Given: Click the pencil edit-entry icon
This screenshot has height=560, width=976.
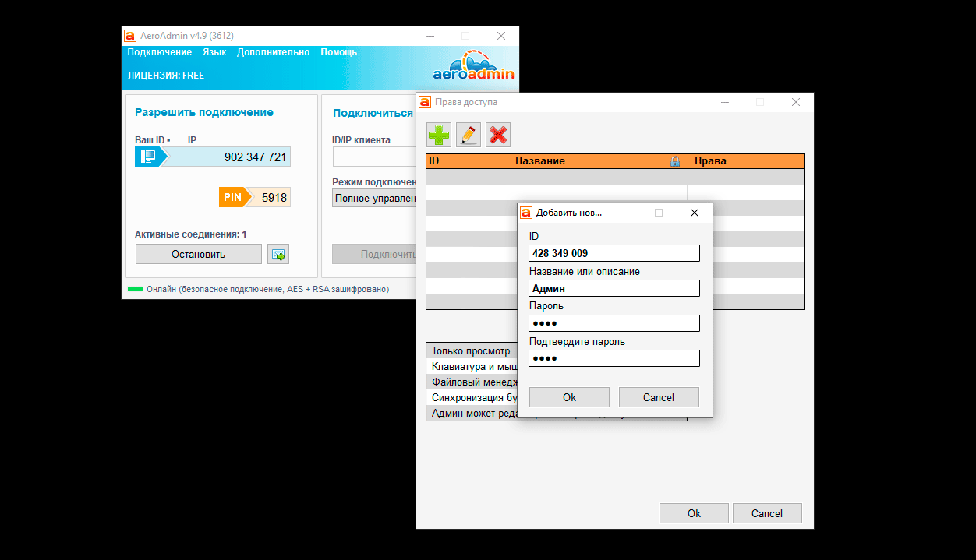Looking at the screenshot, I should 469,135.
